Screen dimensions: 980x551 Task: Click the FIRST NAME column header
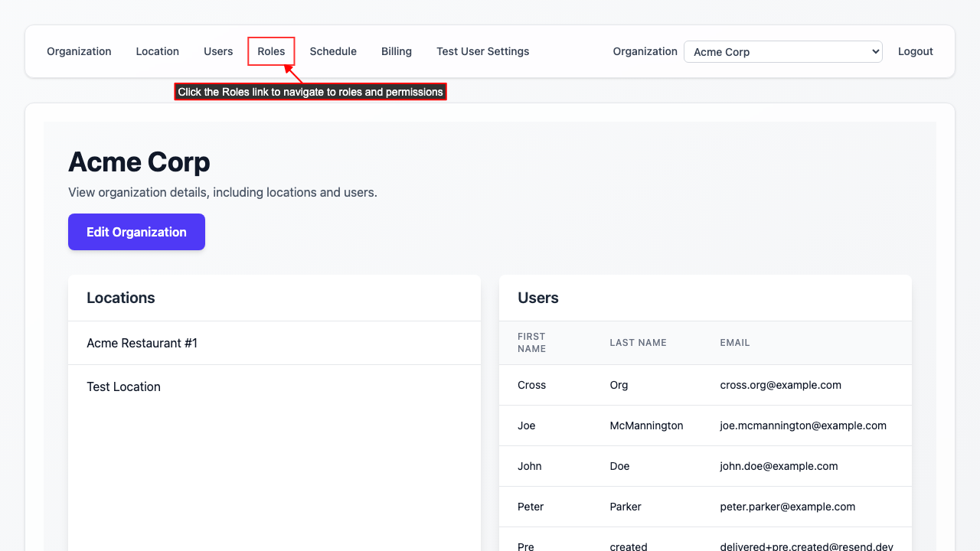pyautogui.click(x=531, y=342)
